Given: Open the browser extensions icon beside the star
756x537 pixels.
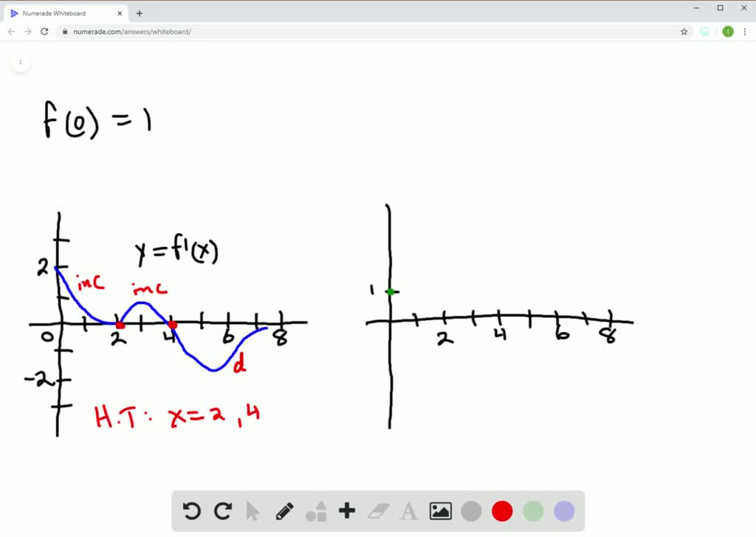Looking at the screenshot, I should (x=704, y=32).
